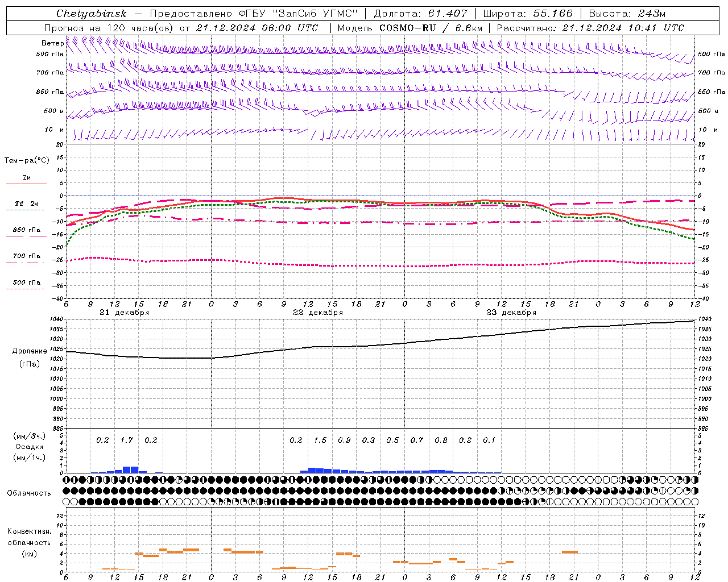Click the '22 декабря' date label
Viewport: 728px width, 582px height.
point(317,313)
